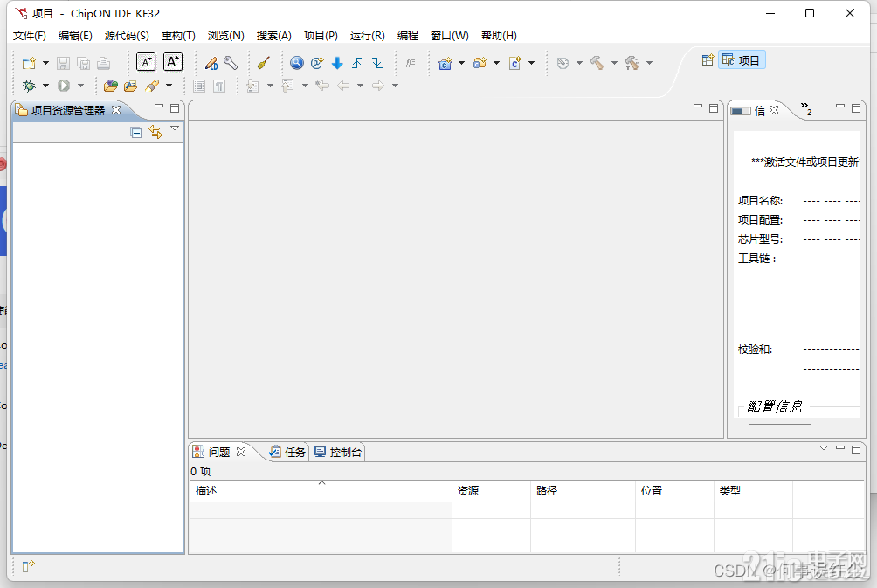Image resolution: width=877 pixels, height=588 pixels.
Task: Switch to the 任务 tab
Action: (287, 452)
